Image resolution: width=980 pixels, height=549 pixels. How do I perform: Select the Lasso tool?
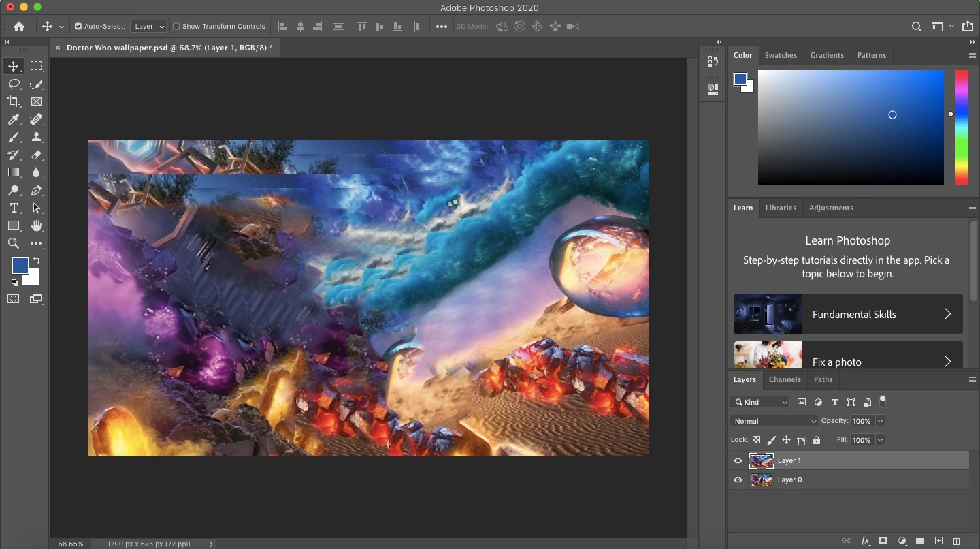(14, 84)
